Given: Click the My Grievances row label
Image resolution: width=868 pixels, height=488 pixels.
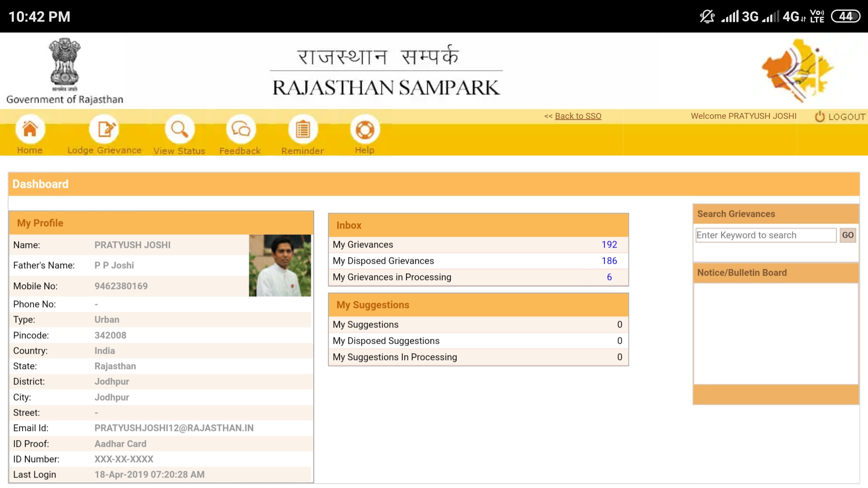Looking at the screenshot, I should pos(363,244).
